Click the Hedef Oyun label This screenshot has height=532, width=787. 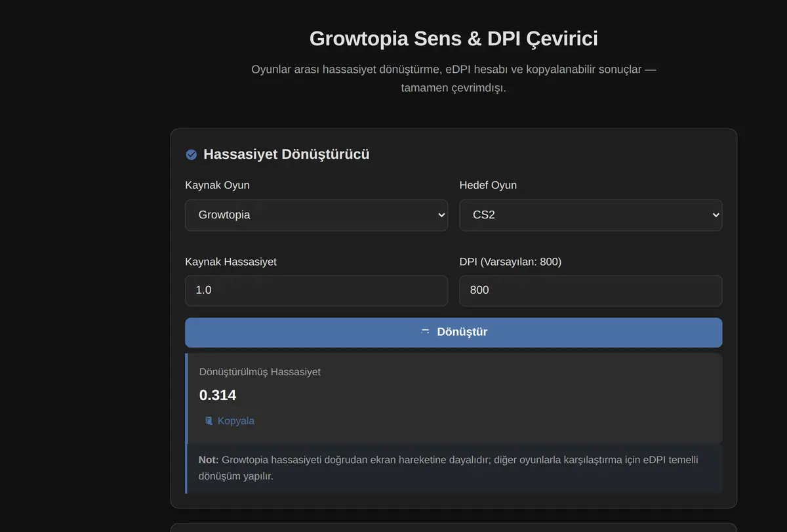point(488,185)
